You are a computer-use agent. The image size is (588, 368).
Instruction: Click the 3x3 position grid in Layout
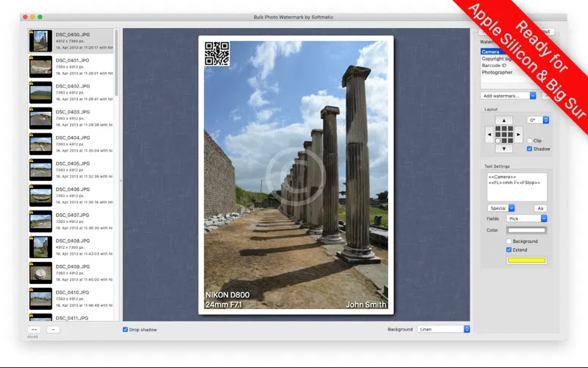[503, 134]
